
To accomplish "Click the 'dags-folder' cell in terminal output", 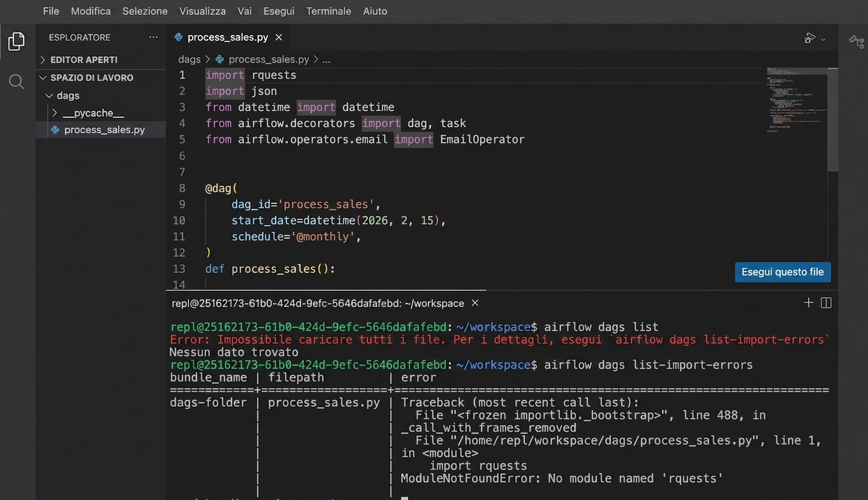I will pyautogui.click(x=208, y=402).
